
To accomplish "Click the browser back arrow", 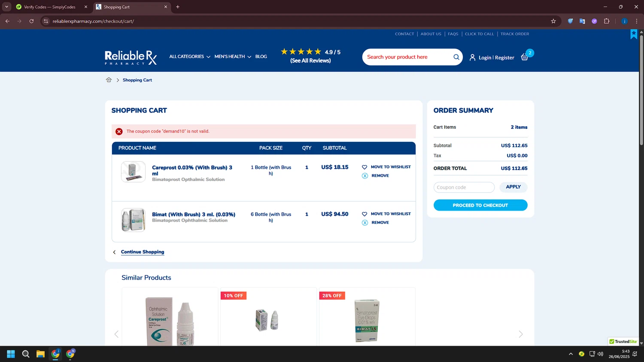I will click(x=7, y=21).
